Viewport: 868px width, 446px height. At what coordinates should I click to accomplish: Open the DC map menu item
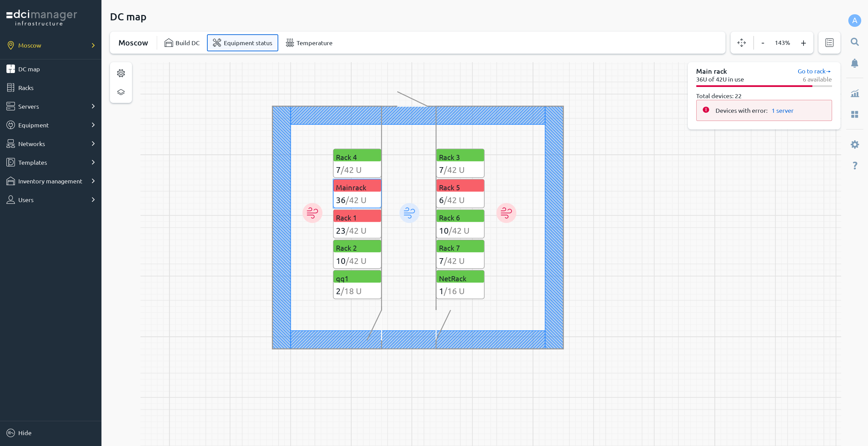coord(29,69)
